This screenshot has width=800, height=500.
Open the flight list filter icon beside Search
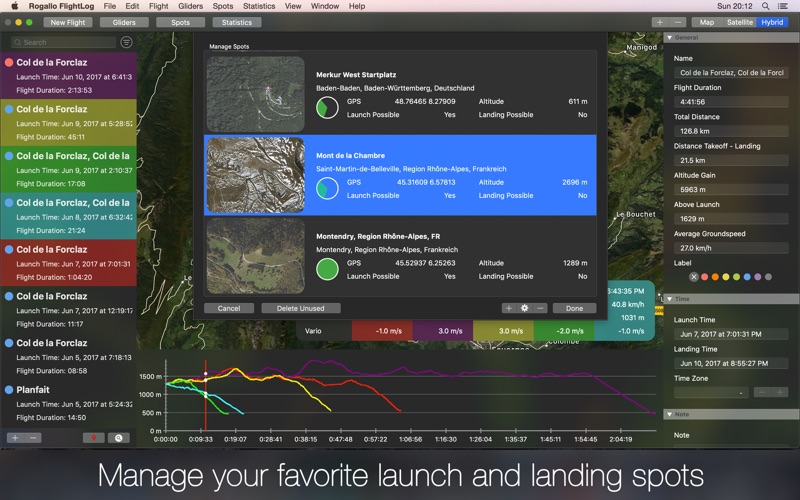[x=126, y=42]
